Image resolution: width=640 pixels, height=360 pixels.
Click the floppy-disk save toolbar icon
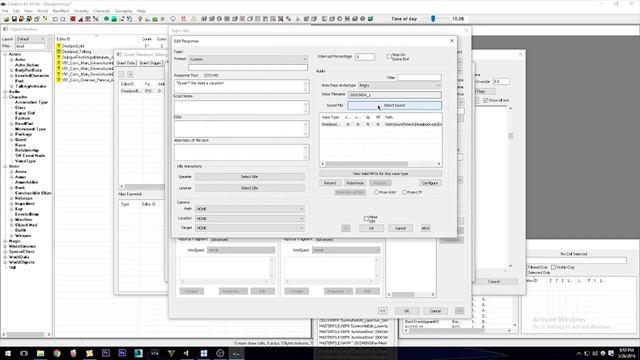coord(14,19)
